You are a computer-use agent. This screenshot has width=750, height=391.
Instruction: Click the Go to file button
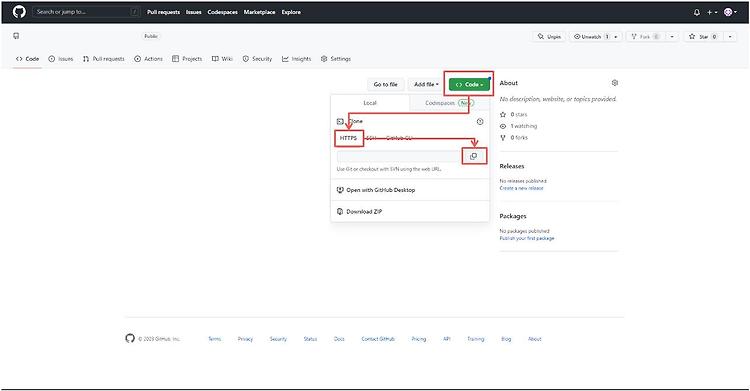click(x=386, y=84)
